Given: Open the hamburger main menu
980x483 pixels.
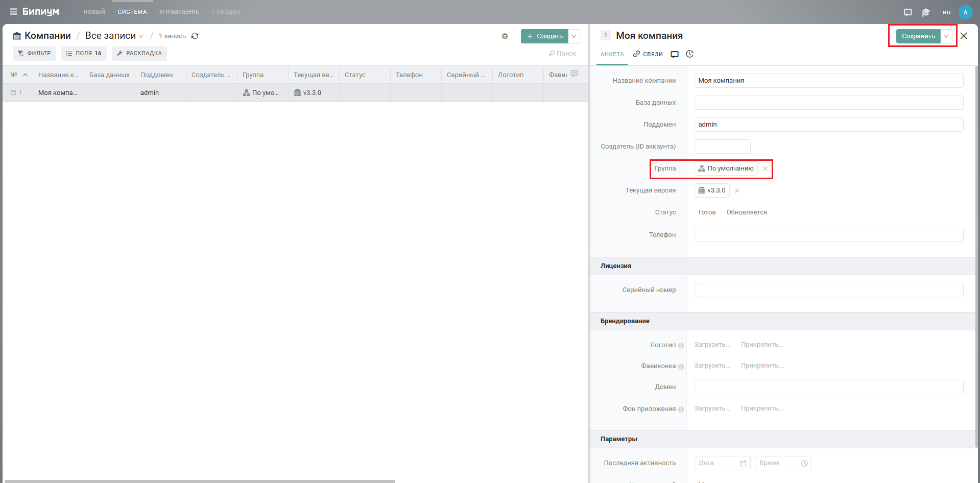Looking at the screenshot, I should [x=13, y=12].
